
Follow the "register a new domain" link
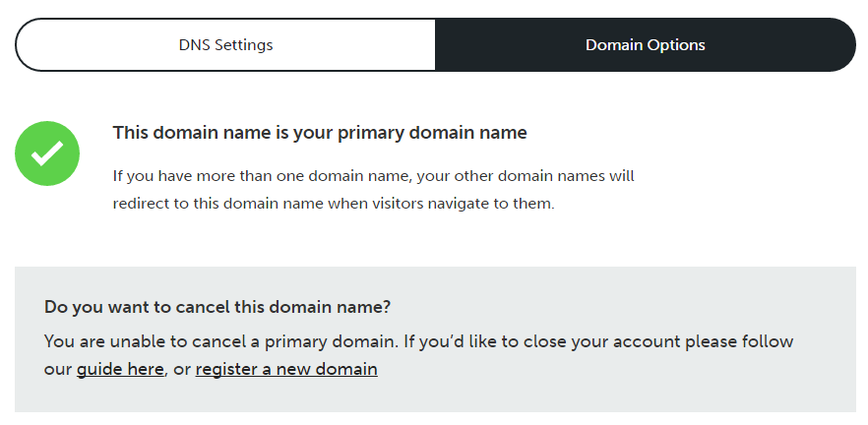pyautogui.click(x=286, y=369)
